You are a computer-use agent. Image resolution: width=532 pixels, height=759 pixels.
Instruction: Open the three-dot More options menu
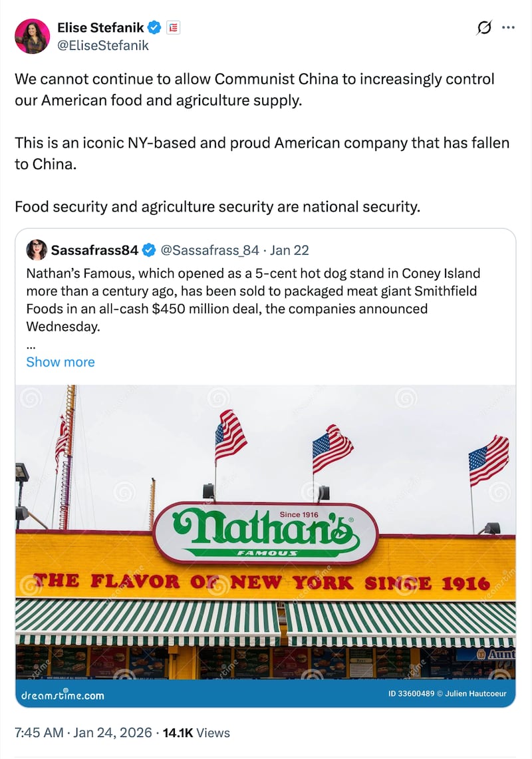509,27
